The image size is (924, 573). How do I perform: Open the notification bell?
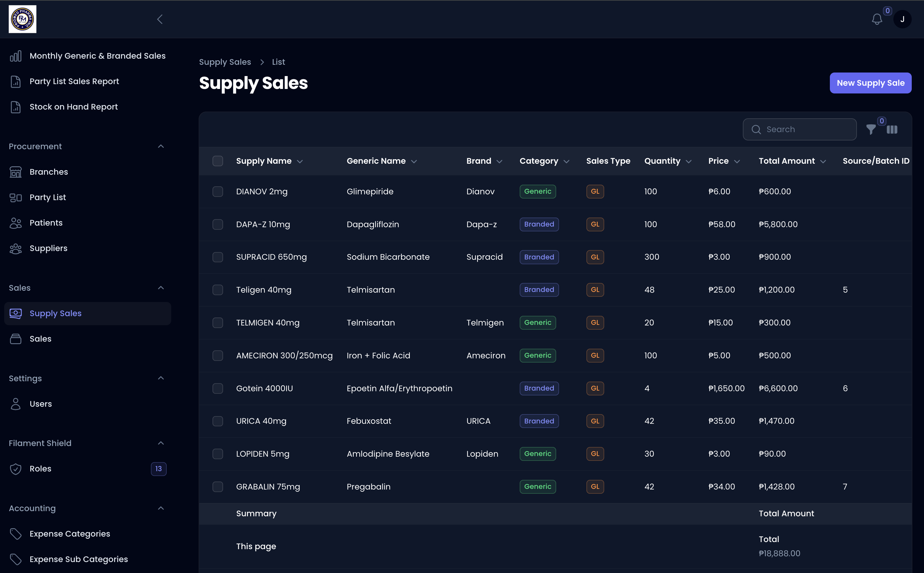[x=877, y=19]
